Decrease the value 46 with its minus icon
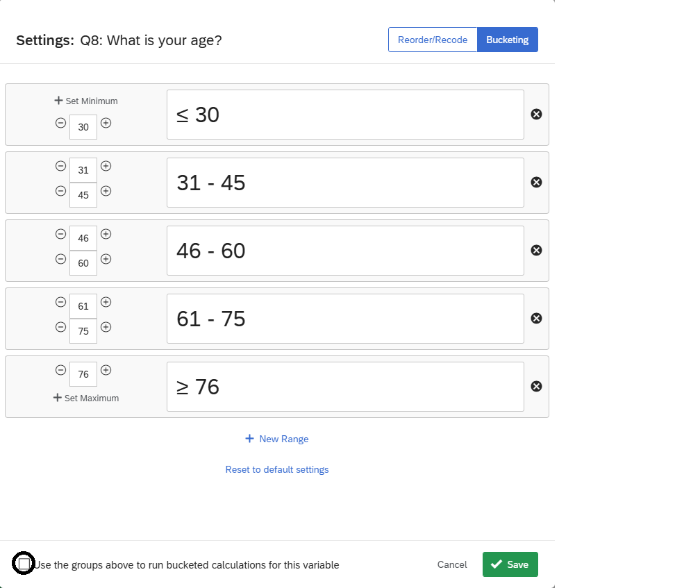 click(x=60, y=234)
